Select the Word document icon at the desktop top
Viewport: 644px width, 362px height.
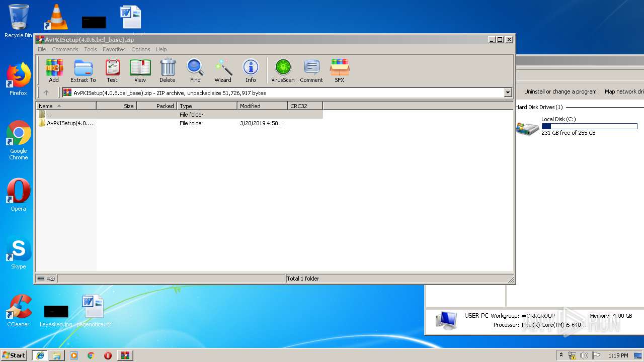(131, 18)
